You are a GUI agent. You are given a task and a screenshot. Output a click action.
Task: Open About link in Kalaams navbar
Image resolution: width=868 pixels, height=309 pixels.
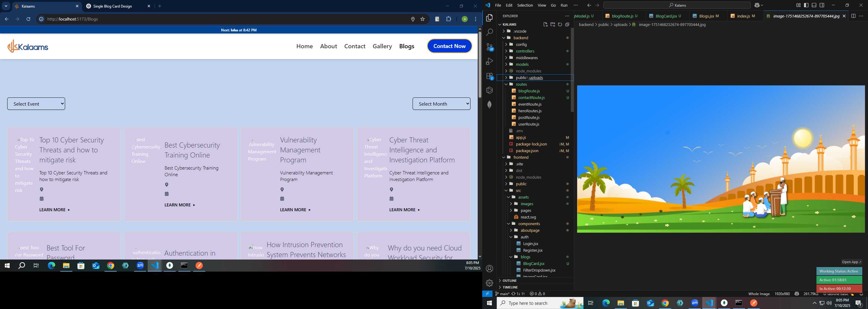[329, 46]
